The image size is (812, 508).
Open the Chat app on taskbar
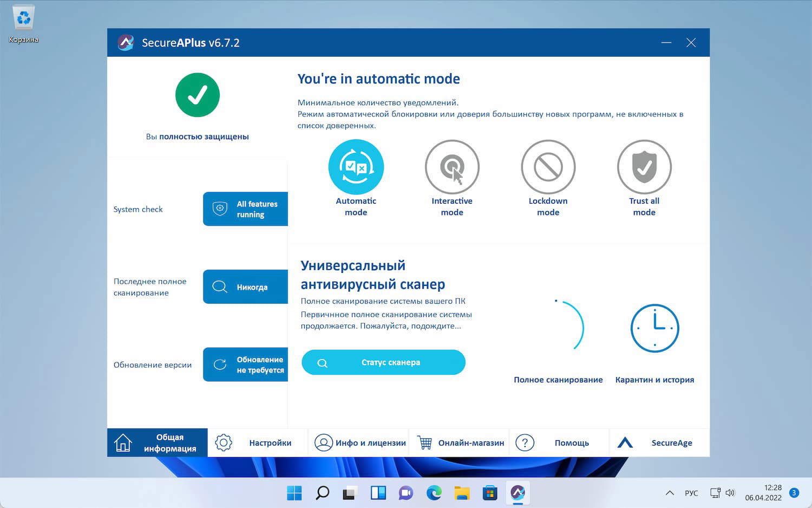(x=406, y=493)
